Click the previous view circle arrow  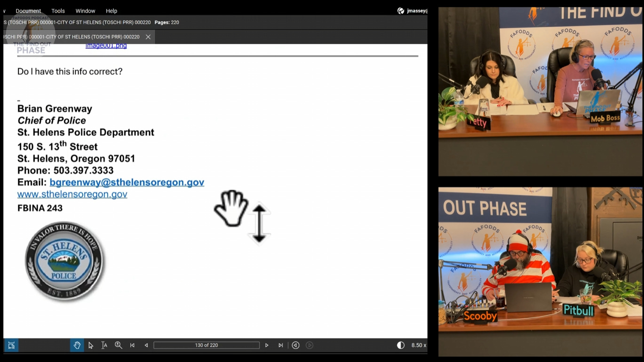(x=295, y=345)
